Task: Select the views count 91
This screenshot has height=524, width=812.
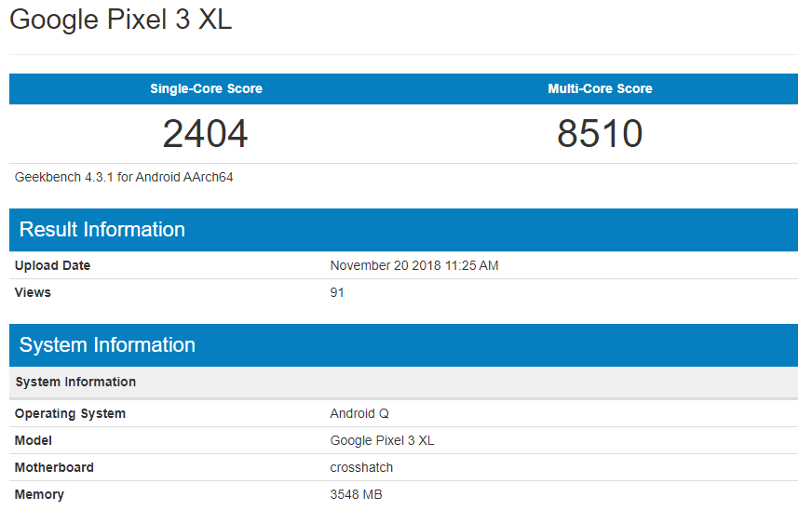Action: (337, 292)
